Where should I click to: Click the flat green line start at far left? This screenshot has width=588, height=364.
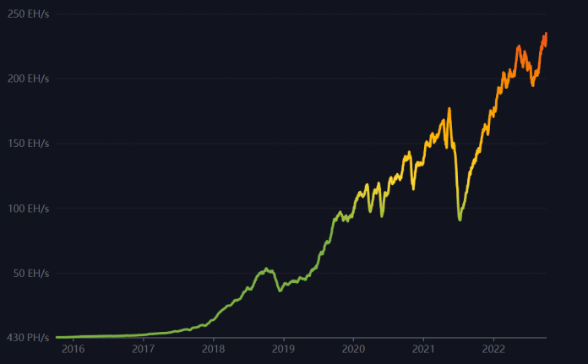point(57,337)
